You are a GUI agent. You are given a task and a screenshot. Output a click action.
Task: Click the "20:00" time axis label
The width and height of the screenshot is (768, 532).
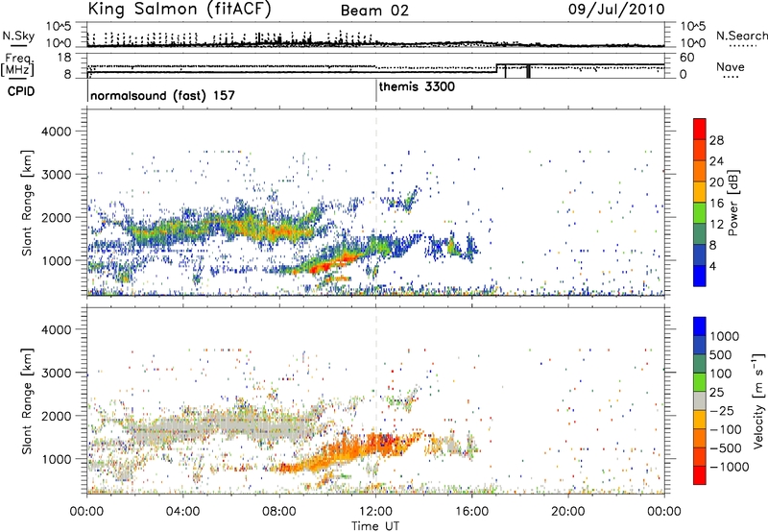click(x=568, y=512)
